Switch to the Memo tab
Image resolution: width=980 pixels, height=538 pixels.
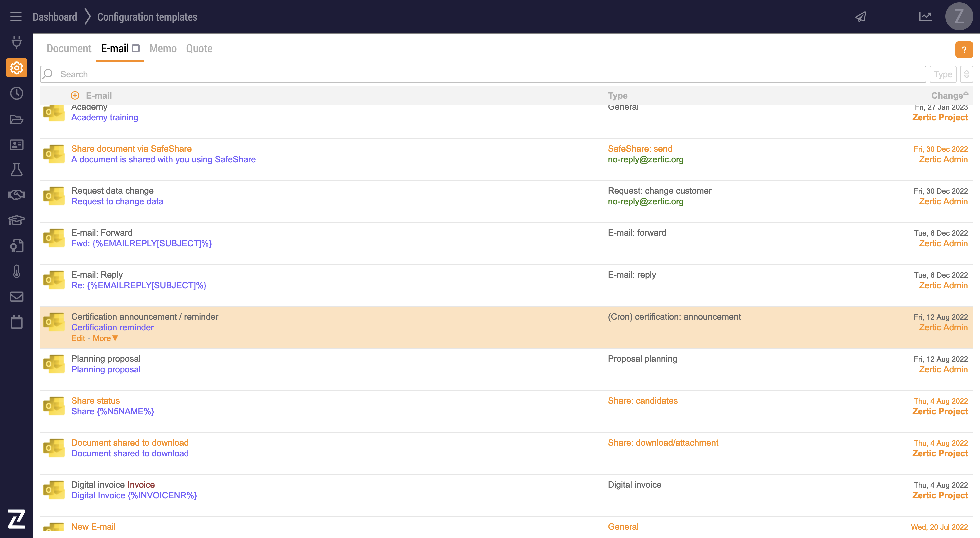click(163, 48)
